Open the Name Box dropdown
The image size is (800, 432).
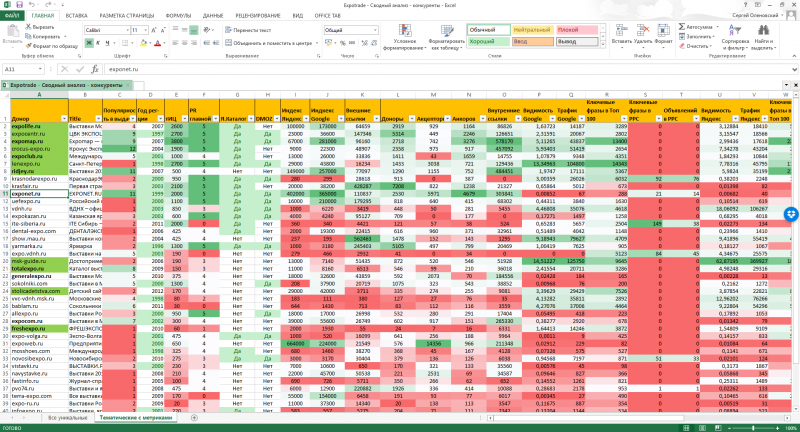40,69
